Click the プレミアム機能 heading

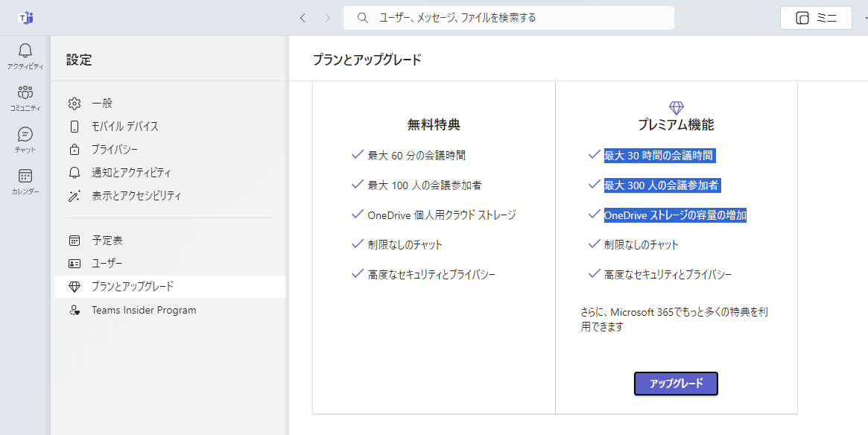coord(676,125)
